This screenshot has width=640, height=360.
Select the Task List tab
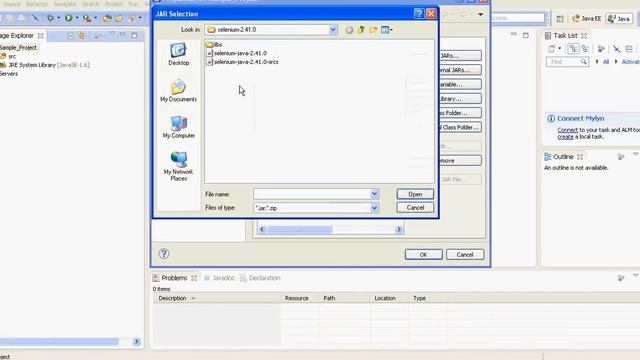[x=565, y=36]
